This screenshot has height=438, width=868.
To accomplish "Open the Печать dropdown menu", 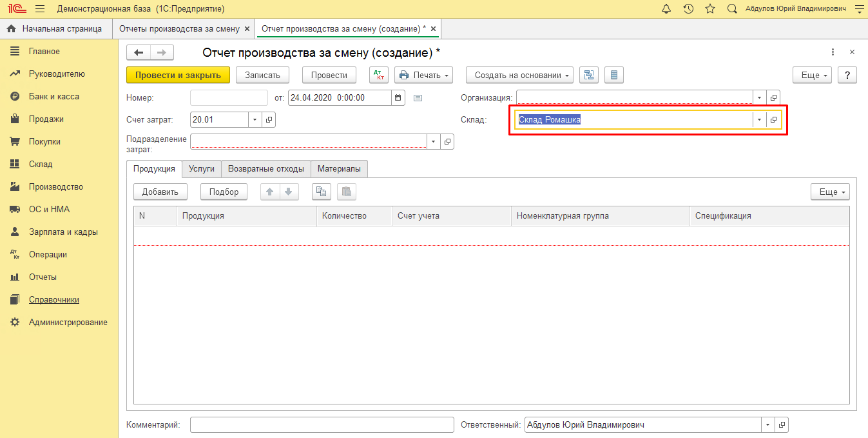I will (x=423, y=75).
